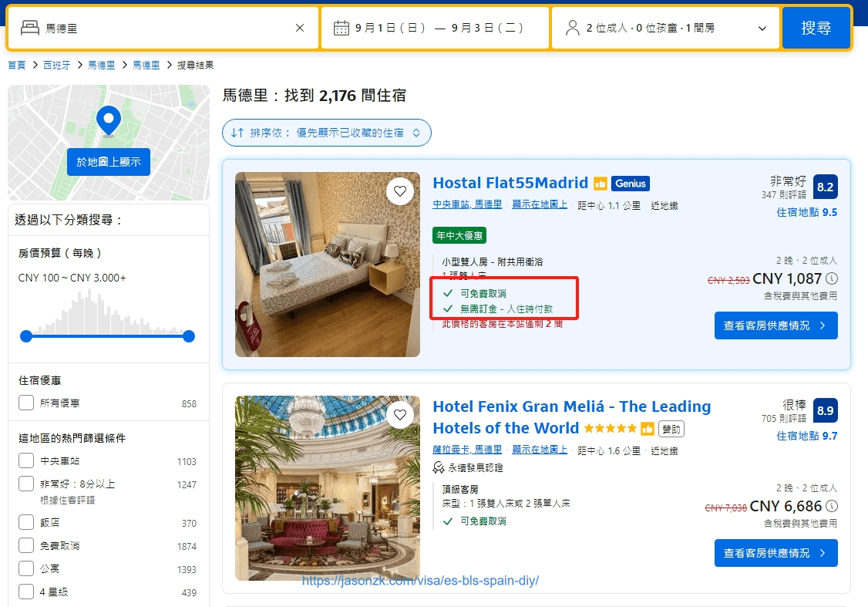Click the Genius badge on Hostal Flat55Madrid
Image resolution: width=868 pixels, height=607 pixels.
tap(630, 184)
